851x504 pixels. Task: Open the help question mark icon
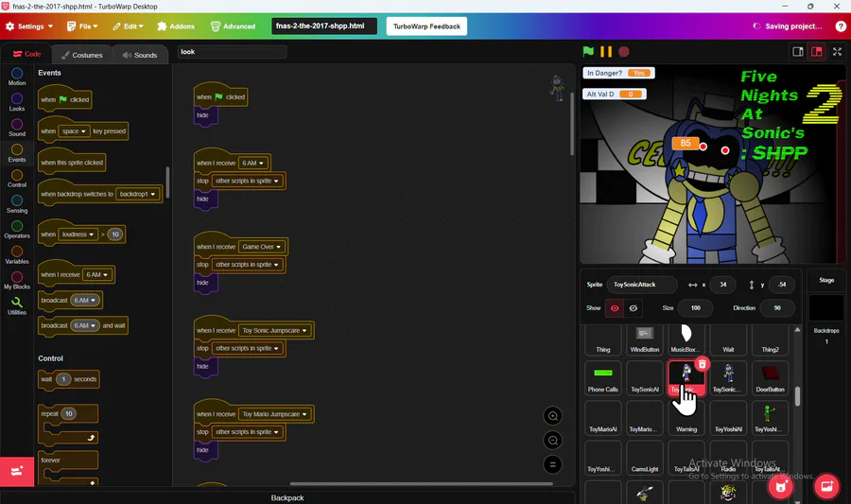(x=841, y=26)
